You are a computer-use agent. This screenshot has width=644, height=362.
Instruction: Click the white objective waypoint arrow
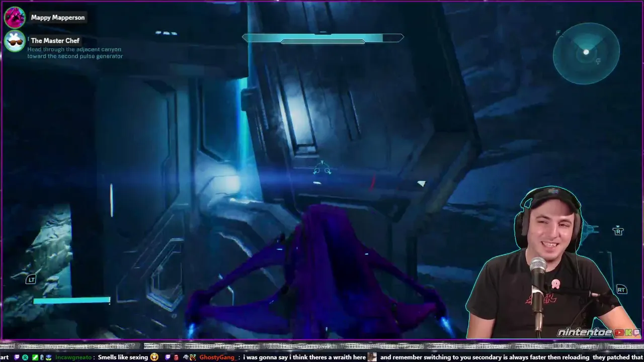tap(421, 184)
